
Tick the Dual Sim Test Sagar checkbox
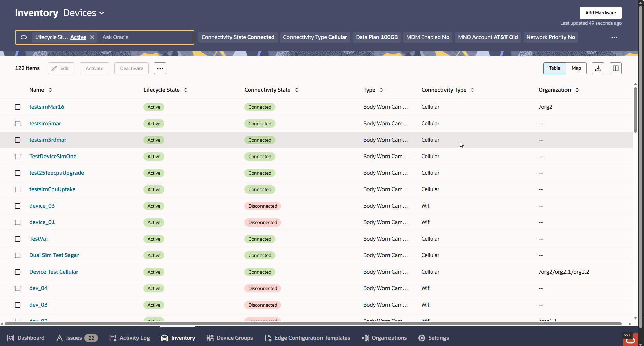point(18,255)
